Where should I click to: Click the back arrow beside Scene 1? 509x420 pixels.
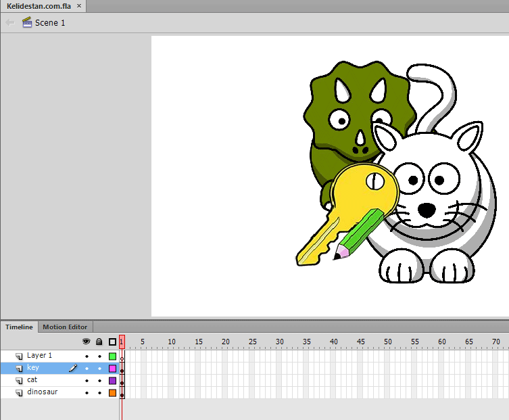(10, 22)
